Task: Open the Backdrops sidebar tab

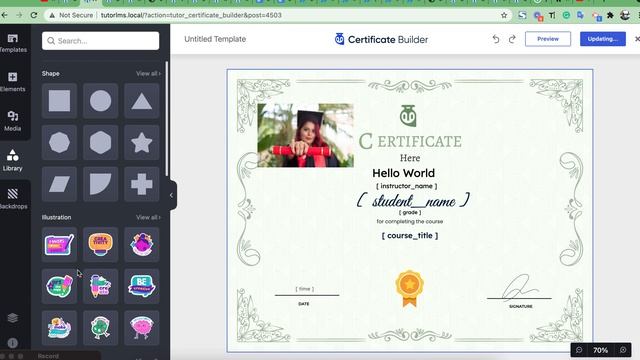Action: click(13, 198)
